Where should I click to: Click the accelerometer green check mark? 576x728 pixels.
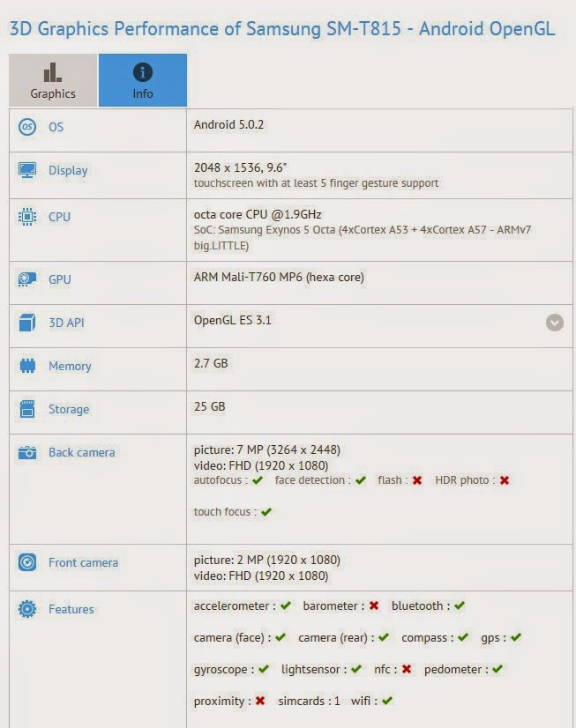[286, 605]
